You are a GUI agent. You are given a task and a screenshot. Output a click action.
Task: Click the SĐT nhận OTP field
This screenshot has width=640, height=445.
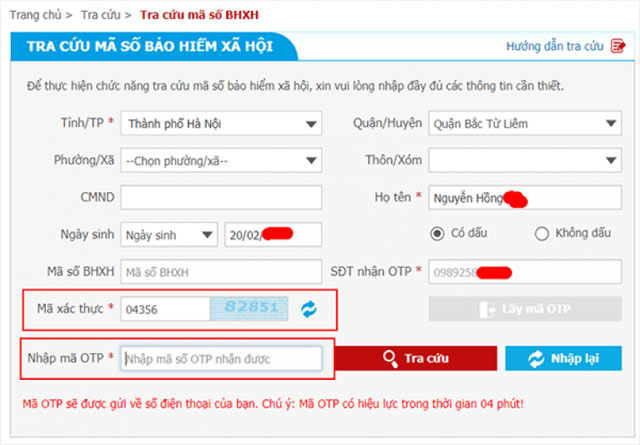pos(525,272)
